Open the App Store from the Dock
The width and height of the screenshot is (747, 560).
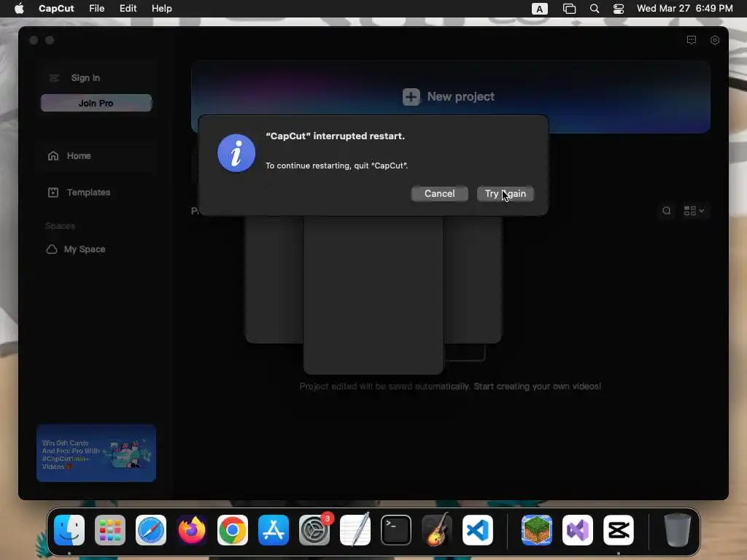coord(274,530)
